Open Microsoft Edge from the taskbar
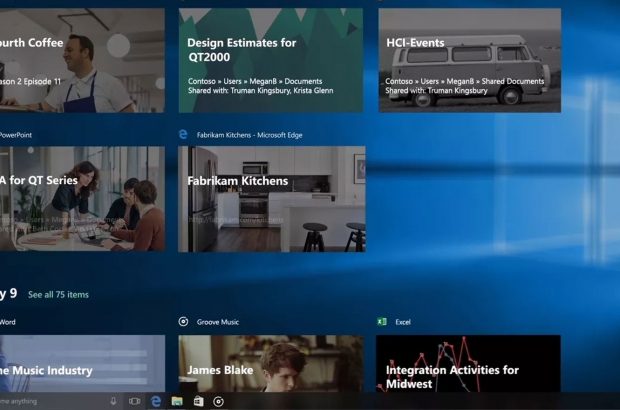Viewport: 620px width, 410px height. tap(156, 401)
